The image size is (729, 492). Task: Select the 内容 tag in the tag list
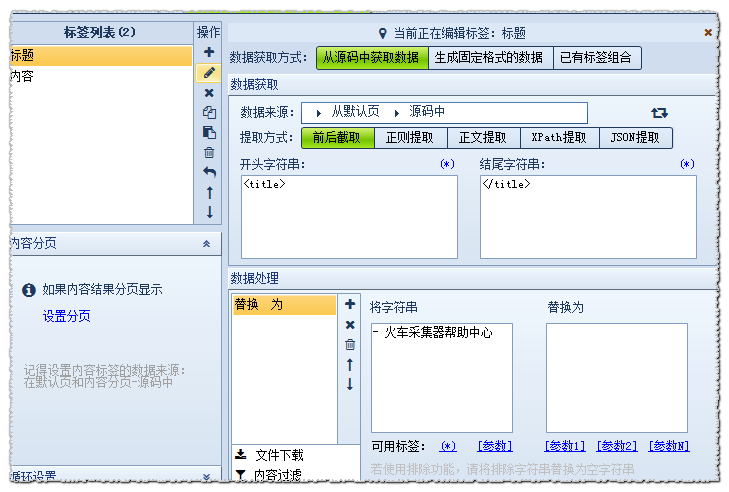click(22, 76)
